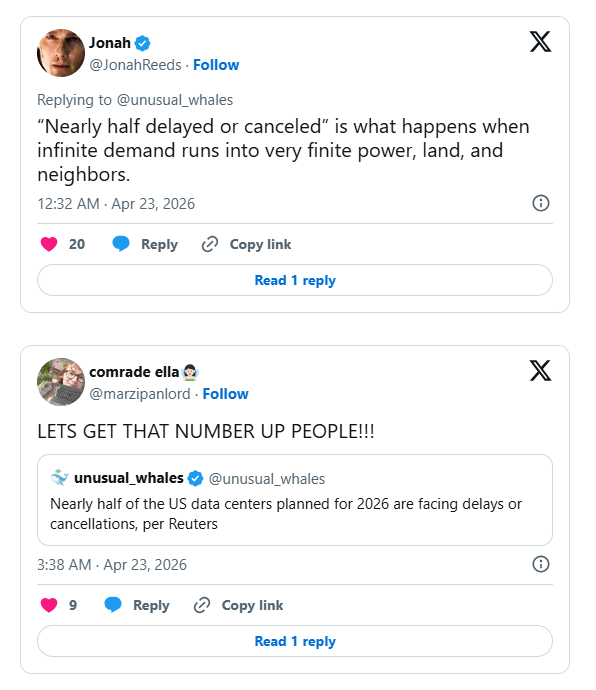This screenshot has width=596, height=690.
Task: Open Jonah's profile picture
Action: coord(61,53)
